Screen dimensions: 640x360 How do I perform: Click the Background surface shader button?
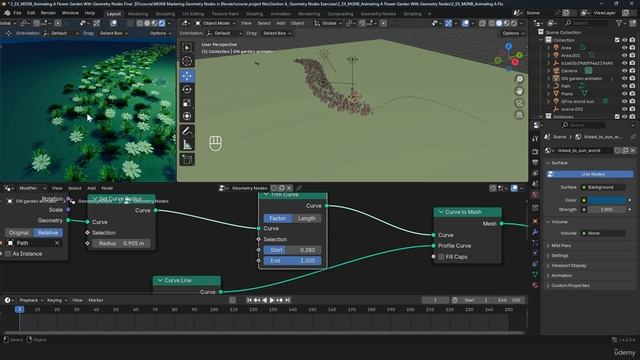pyautogui.click(x=602, y=187)
